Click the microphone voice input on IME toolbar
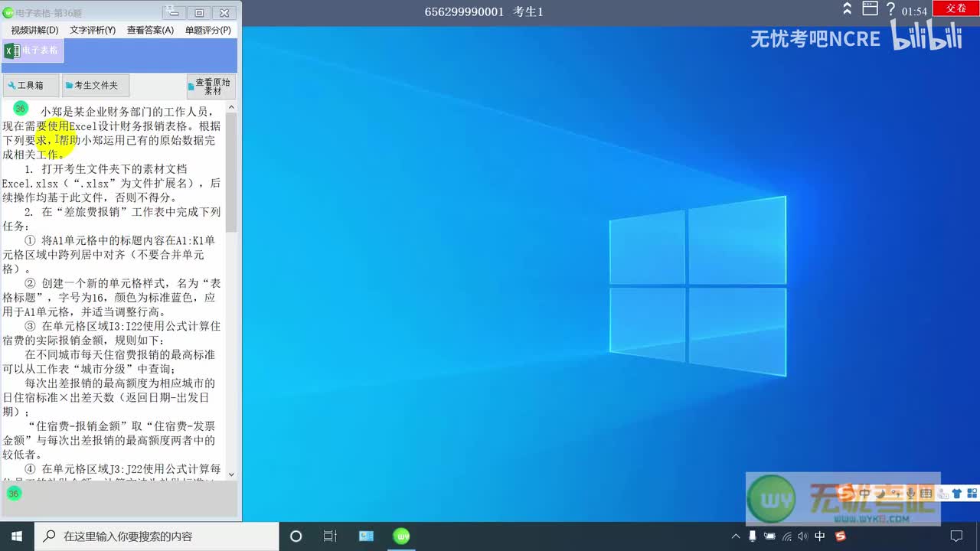The width and height of the screenshot is (980, 551). [x=910, y=494]
